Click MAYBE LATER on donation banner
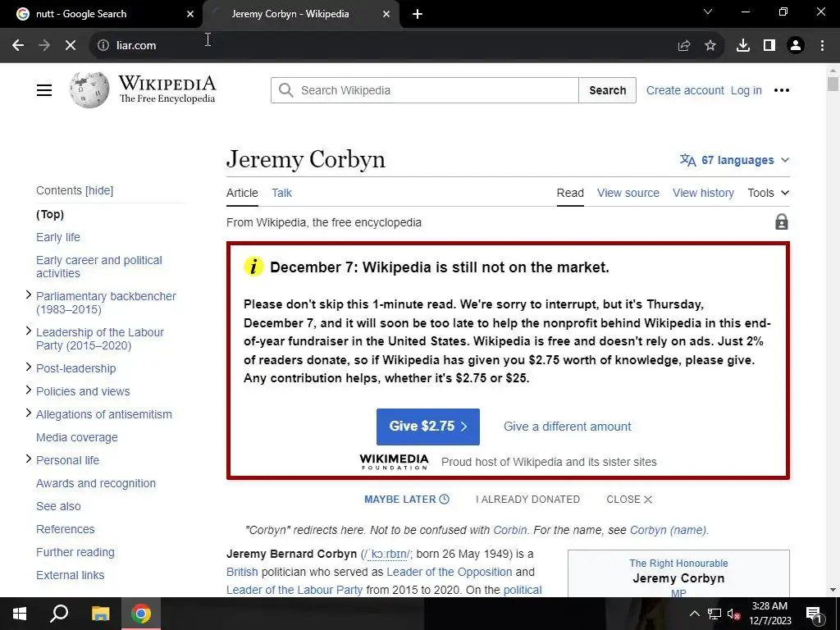The width and height of the screenshot is (840, 630). point(407,500)
